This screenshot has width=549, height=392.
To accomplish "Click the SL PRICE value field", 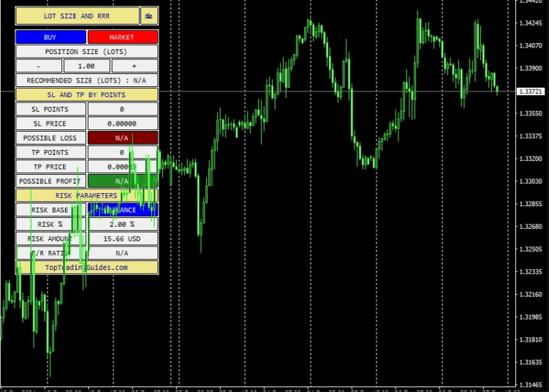I will (x=123, y=124).
